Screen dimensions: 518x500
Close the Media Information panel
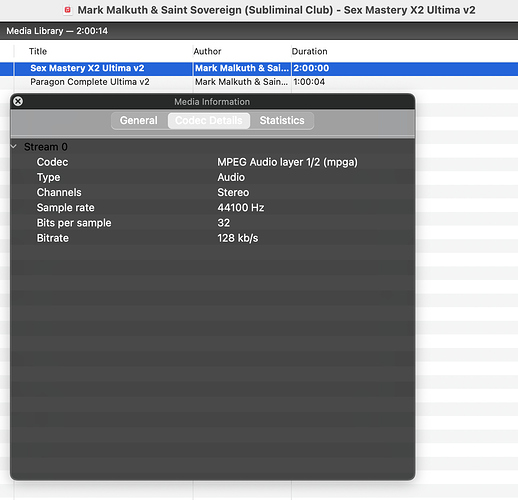pos(18,101)
